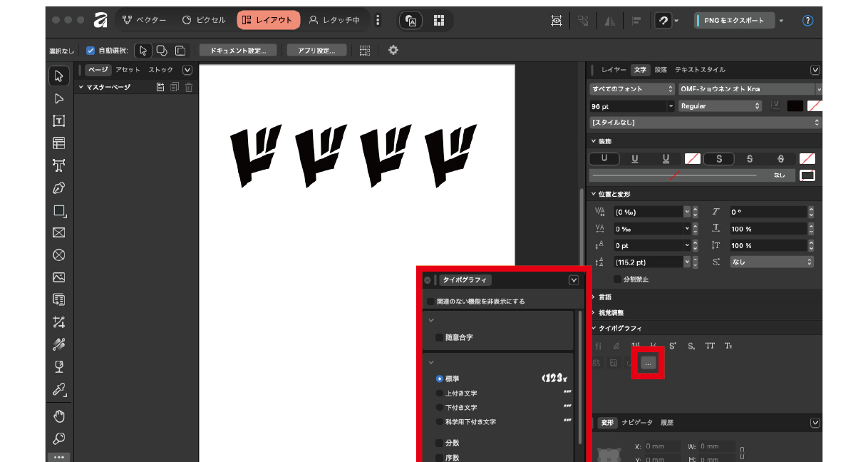The image size is (868, 462).
Task: Select the Zoom tool
Action: 59,438
